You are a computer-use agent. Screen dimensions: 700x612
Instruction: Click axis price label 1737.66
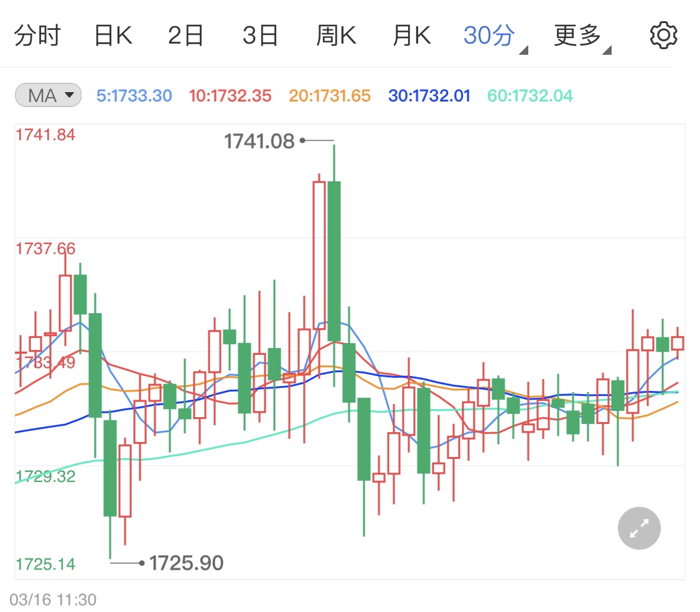point(45,248)
